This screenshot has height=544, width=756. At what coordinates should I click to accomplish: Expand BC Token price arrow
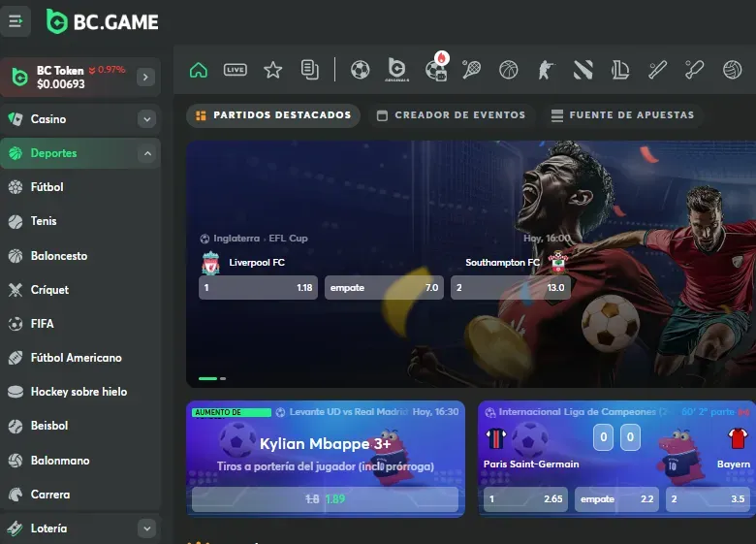click(146, 77)
